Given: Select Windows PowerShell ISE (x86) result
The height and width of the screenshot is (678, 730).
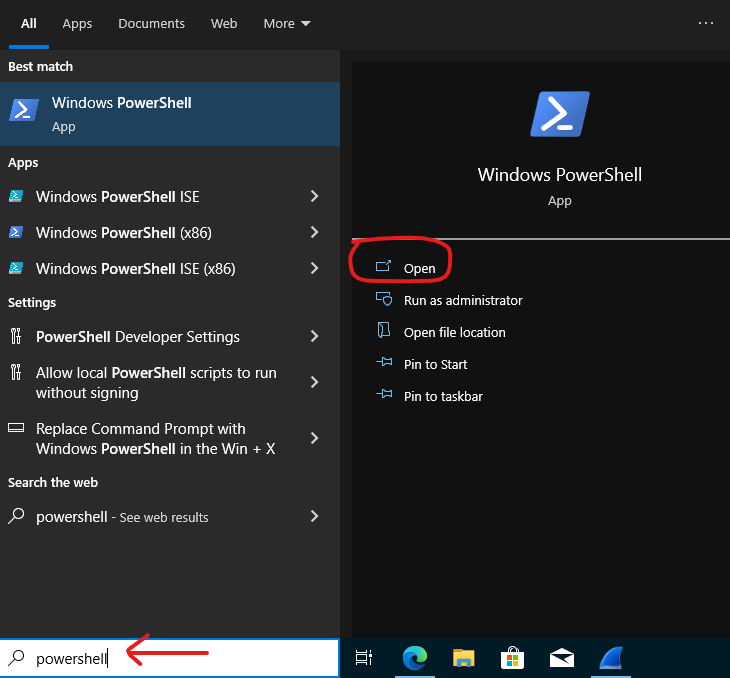Looking at the screenshot, I should (170, 268).
